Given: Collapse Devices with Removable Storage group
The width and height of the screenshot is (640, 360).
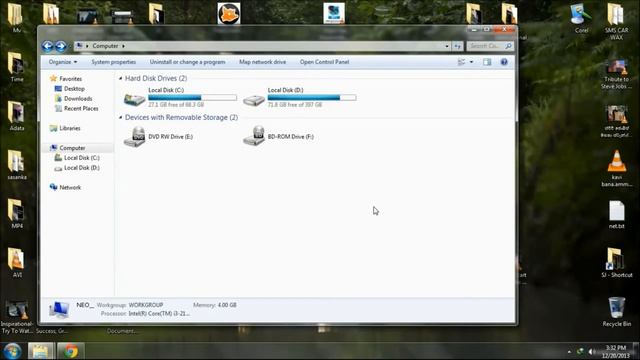Looking at the screenshot, I should (x=120, y=117).
